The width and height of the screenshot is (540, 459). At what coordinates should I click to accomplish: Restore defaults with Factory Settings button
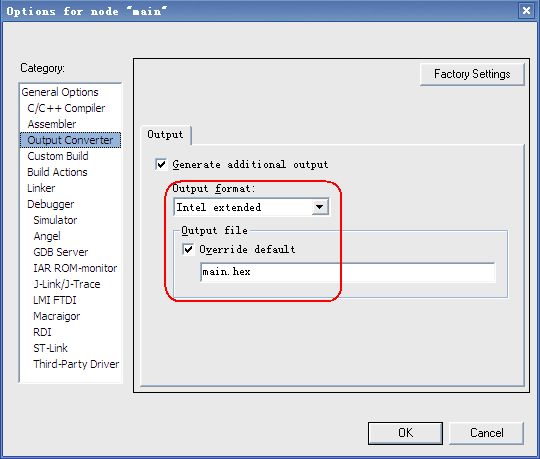472,74
